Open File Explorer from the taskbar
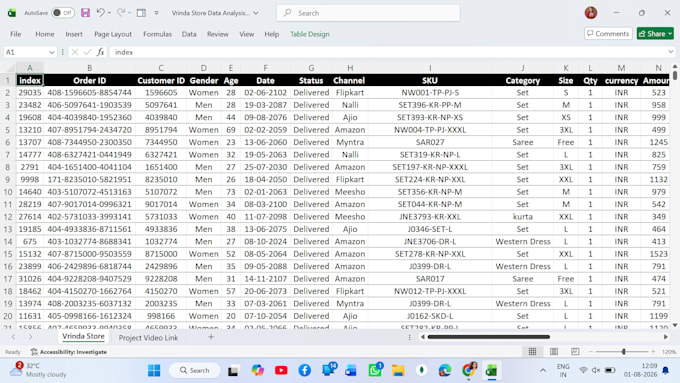This screenshot has height=383, width=680. pos(398,370)
